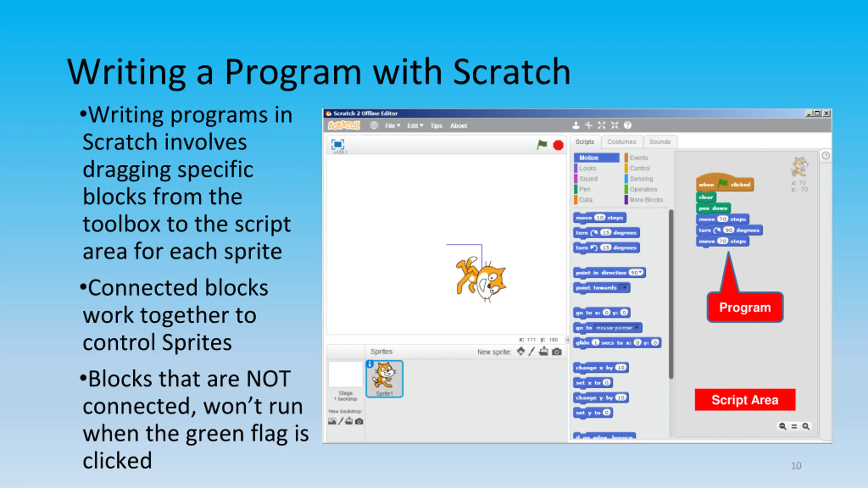Open the Tips menu item
868x488 pixels.
click(436, 126)
